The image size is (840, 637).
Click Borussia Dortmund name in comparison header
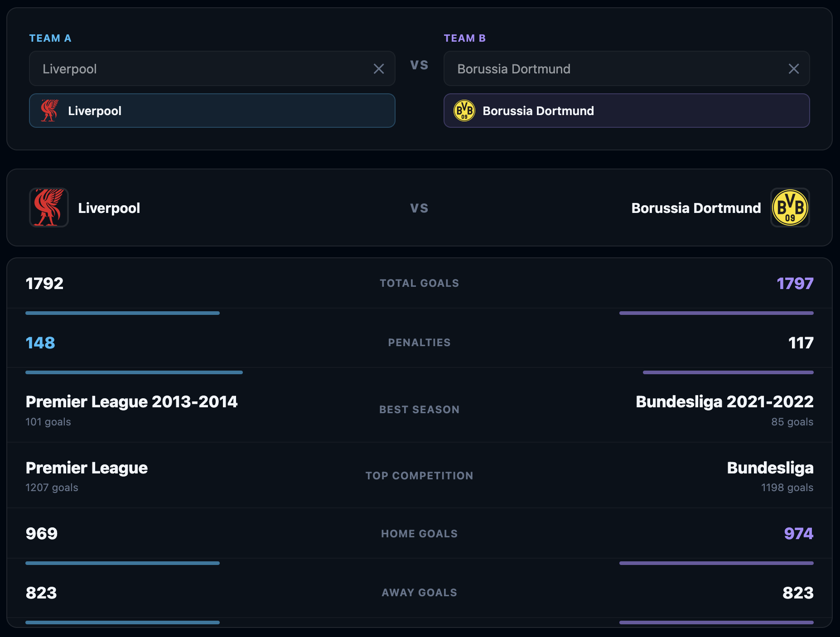tap(696, 208)
